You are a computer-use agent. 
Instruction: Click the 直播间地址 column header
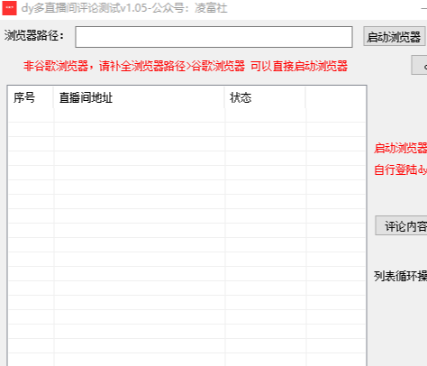[139, 98]
